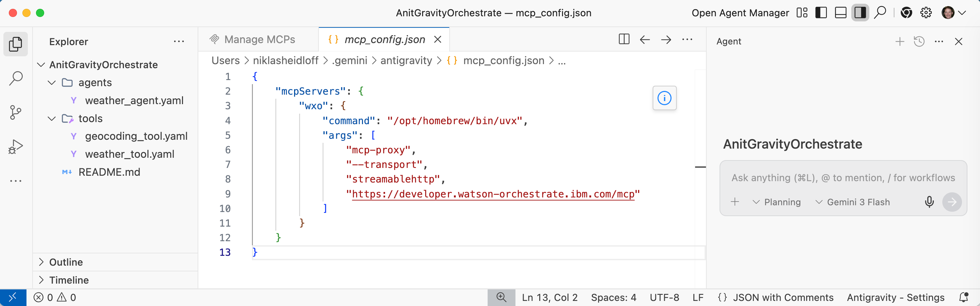Open the Planning mode dropdown

tap(777, 202)
